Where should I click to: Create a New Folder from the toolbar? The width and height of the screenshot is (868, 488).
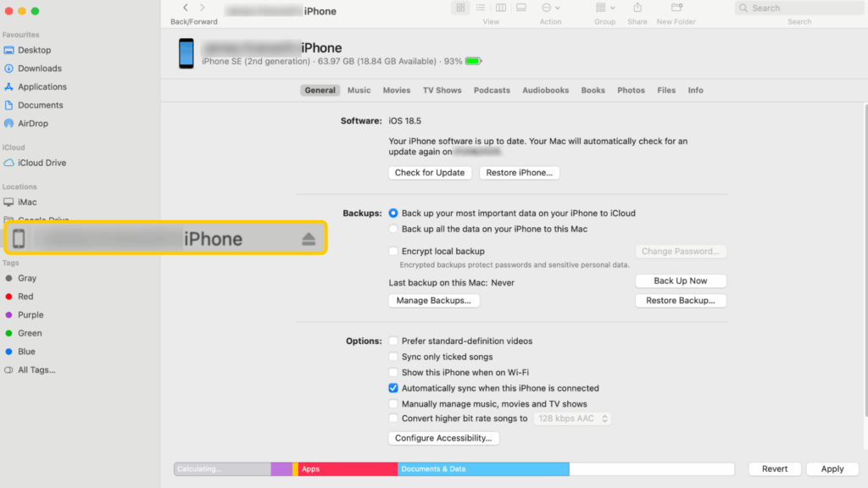(x=676, y=8)
